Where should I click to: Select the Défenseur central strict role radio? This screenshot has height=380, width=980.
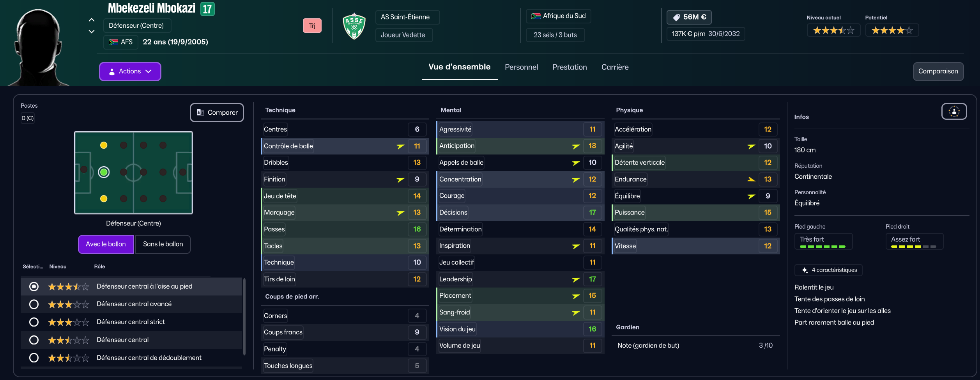tap(34, 322)
